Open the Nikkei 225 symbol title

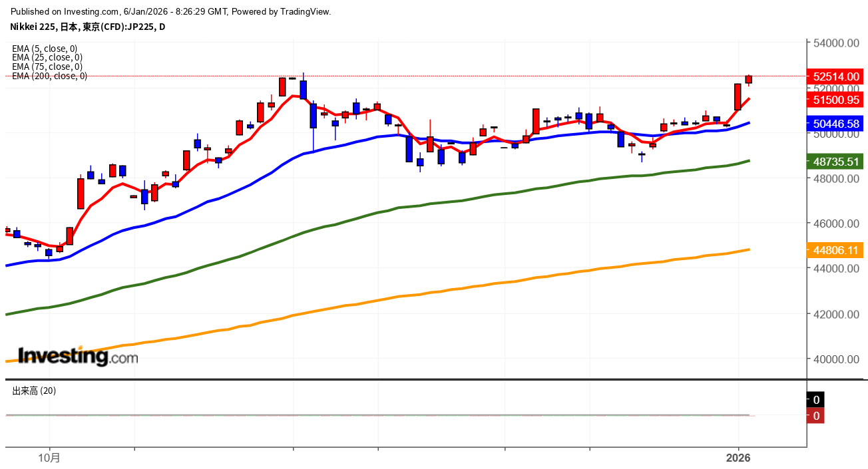(88, 27)
